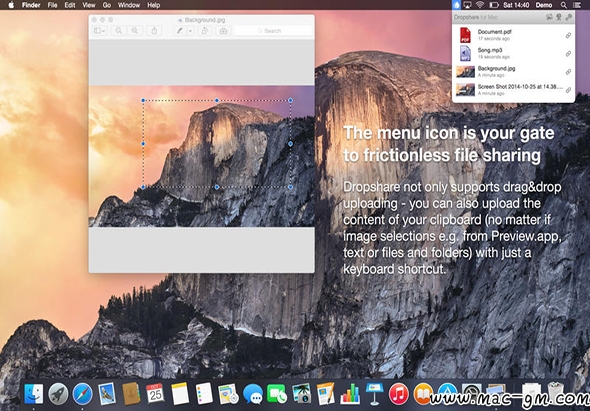590x411 pixels.
Task: Open the Window menu
Action: [129, 5]
